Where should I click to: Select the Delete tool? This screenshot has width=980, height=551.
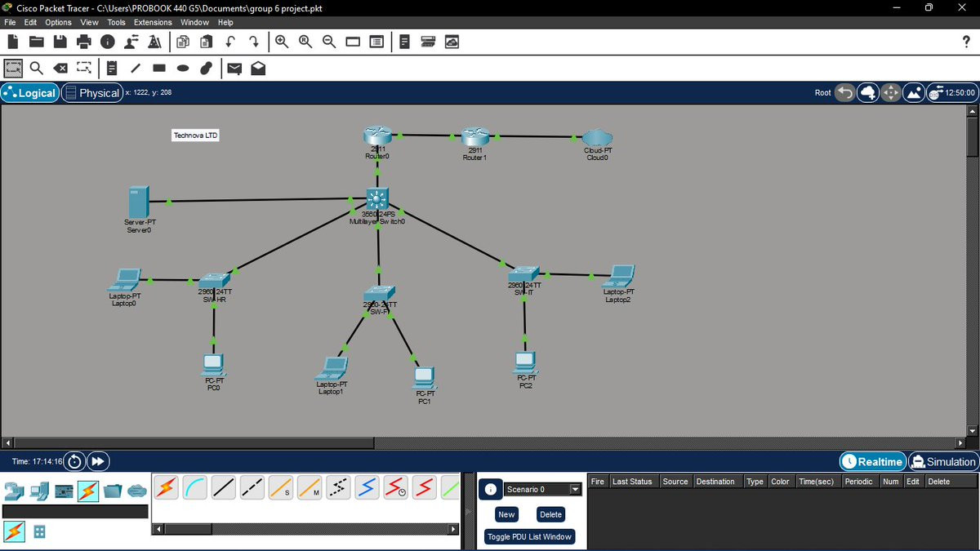click(x=60, y=68)
